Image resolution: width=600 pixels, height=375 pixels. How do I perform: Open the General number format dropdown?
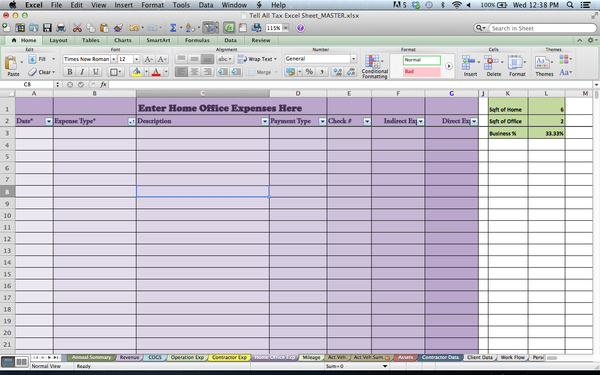353,59
